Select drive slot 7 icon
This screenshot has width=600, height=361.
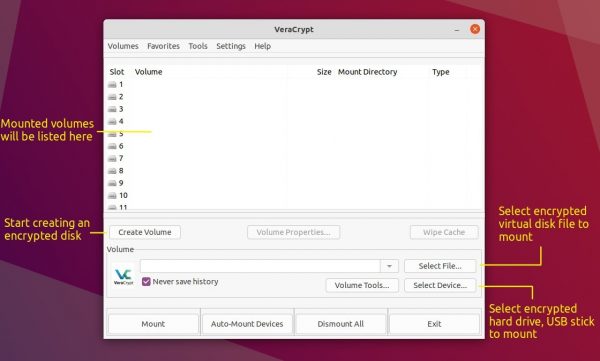coord(112,158)
